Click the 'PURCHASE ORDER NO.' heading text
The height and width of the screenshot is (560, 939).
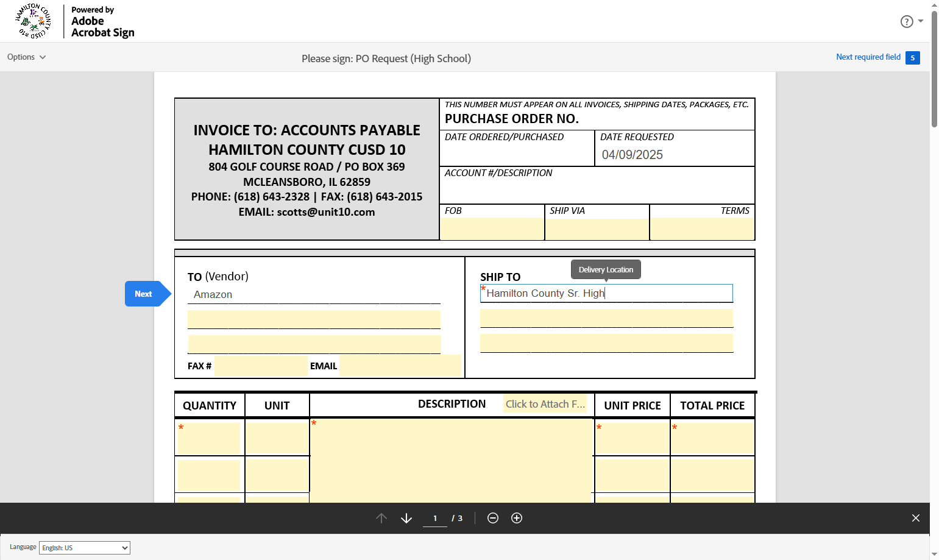point(512,119)
